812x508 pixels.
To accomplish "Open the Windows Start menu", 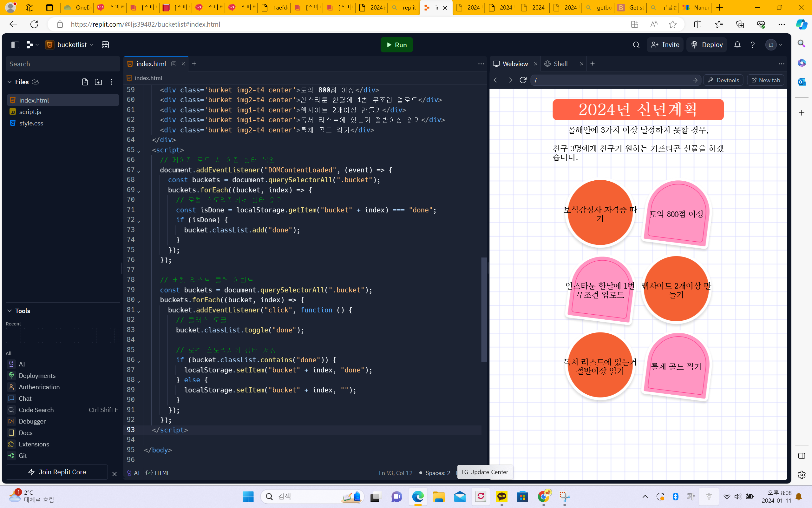I will click(x=248, y=497).
